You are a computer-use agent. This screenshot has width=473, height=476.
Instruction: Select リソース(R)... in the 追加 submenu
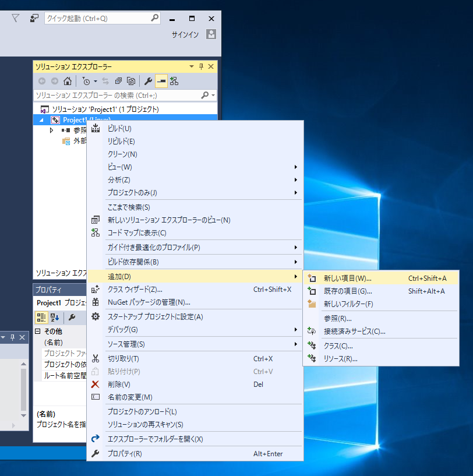click(381, 358)
